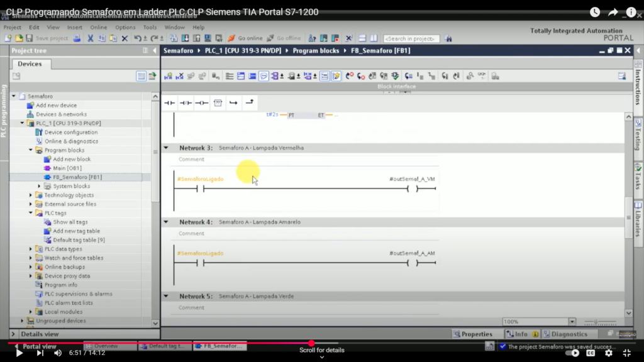This screenshot has width=644, height=362.
Task: Open Default tag table [9]
Action: point(79,240)
